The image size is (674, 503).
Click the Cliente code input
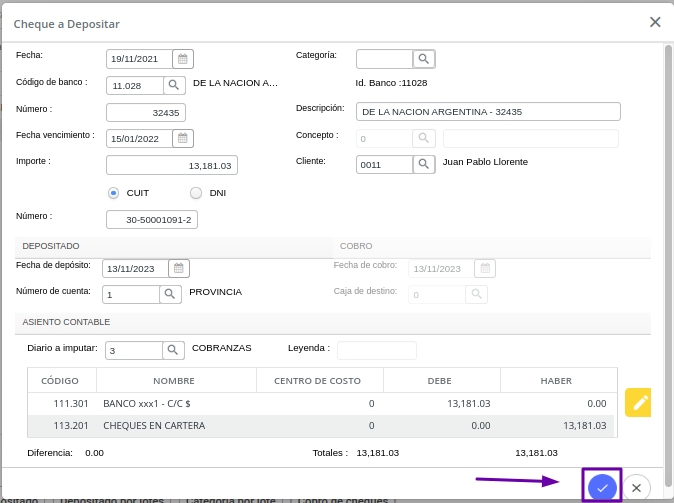coord(385,164)
